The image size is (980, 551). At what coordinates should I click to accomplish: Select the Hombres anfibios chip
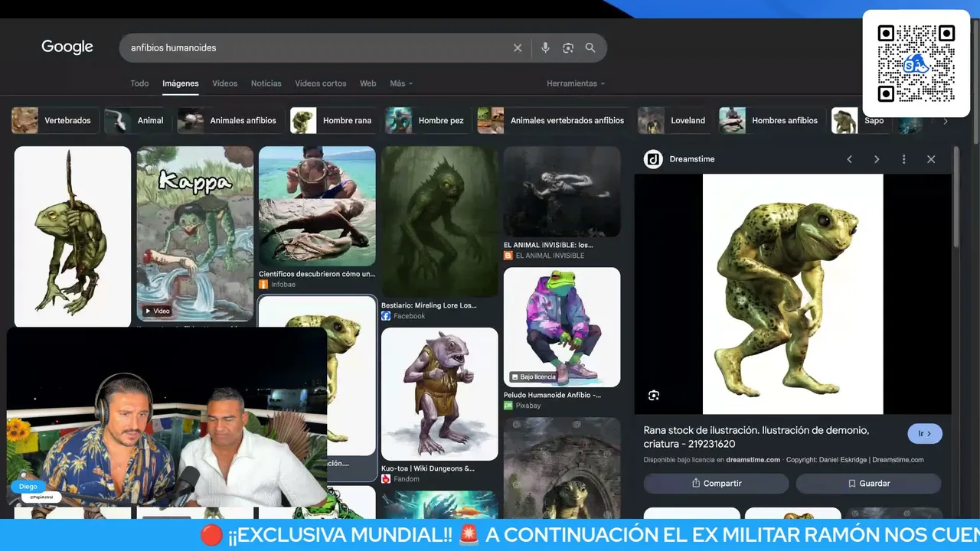(772, 120)
